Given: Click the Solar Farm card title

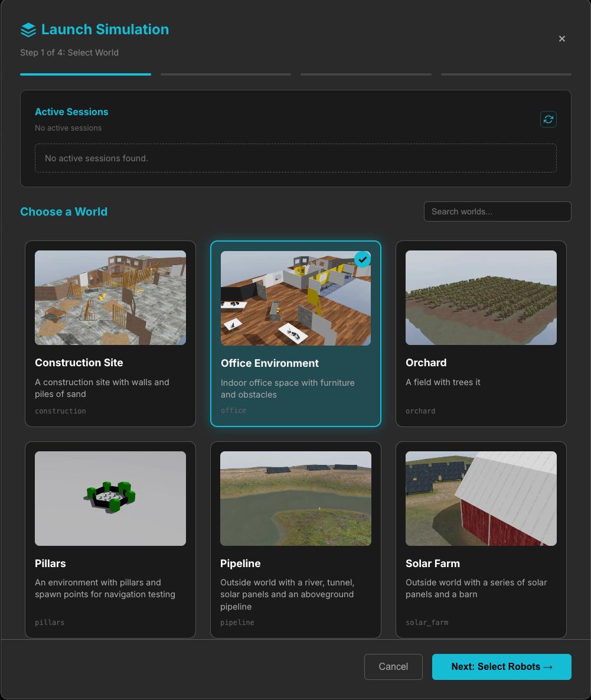Looking at the screenshot, I should [433, 564].
